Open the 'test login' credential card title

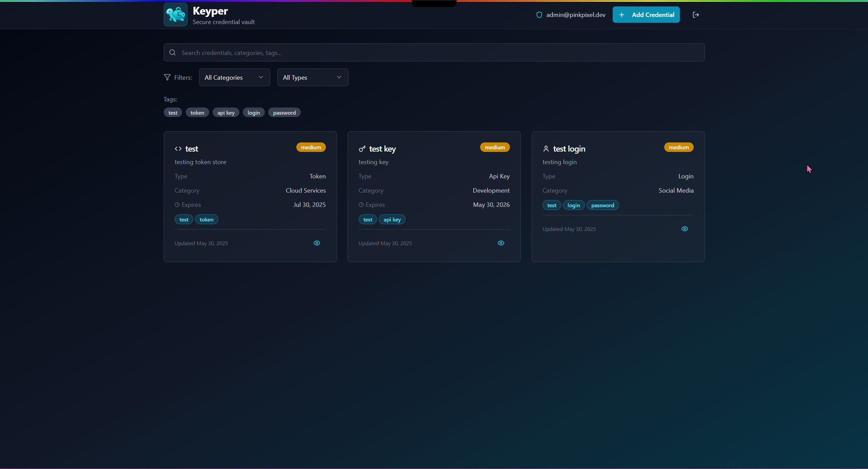pos(569,149)
